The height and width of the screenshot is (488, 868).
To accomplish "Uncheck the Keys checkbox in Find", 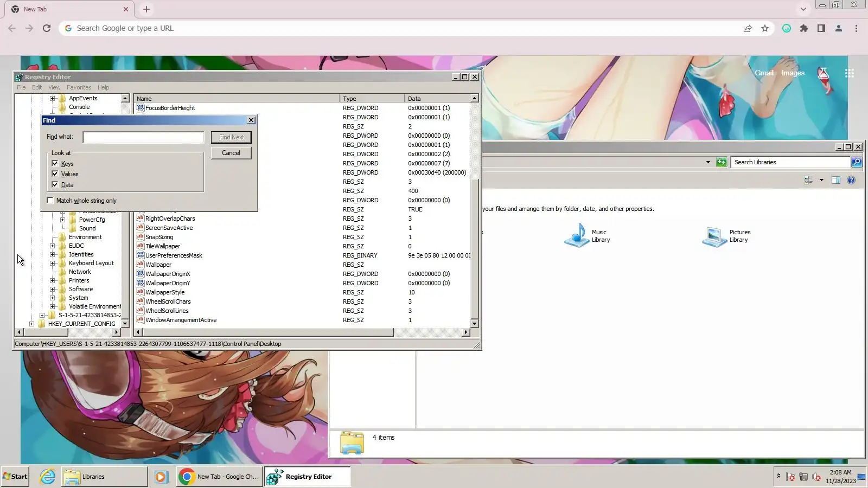I will pyautogui.click(x=55, y=163).
